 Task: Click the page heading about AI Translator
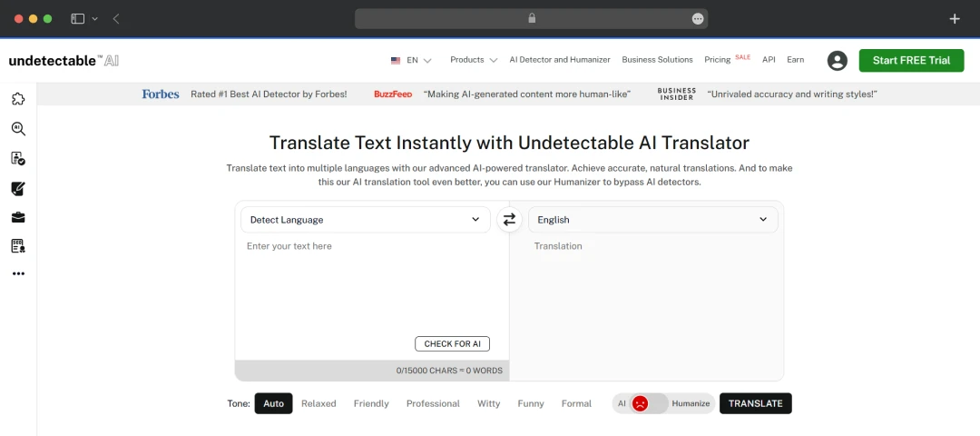509,143
